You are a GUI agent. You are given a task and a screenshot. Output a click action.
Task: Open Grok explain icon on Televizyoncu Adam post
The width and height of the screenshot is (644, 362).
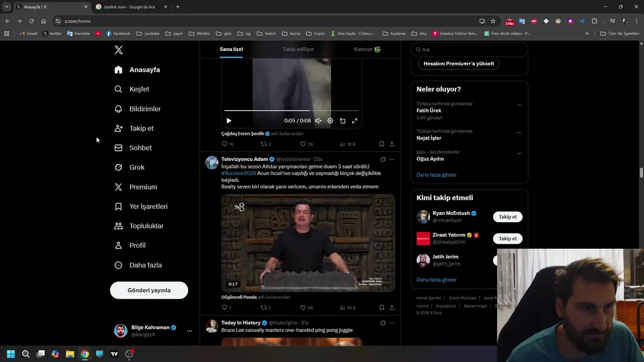tap(383, 159)
